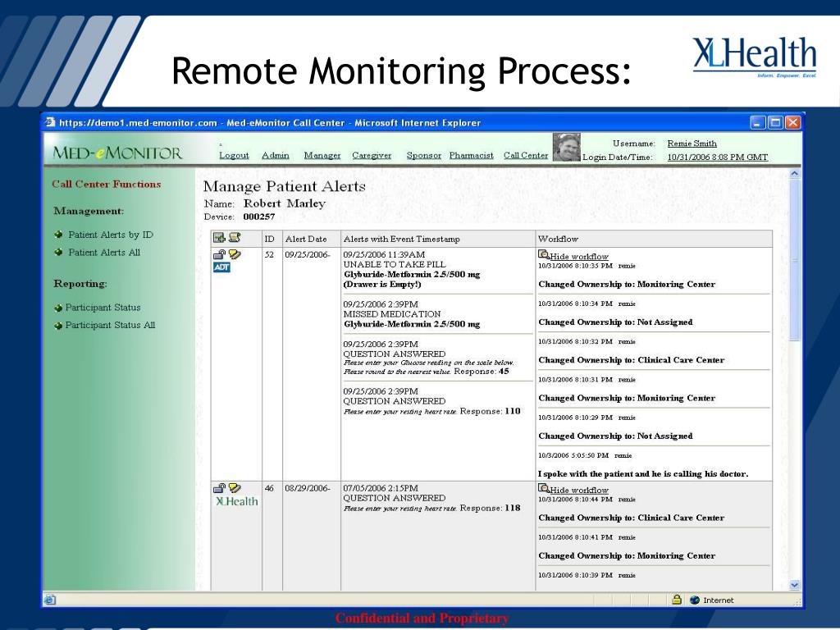This screenshot has height=630, width=840.
Task: Close the Internet Explorer window
Action: tap(793, 123)
